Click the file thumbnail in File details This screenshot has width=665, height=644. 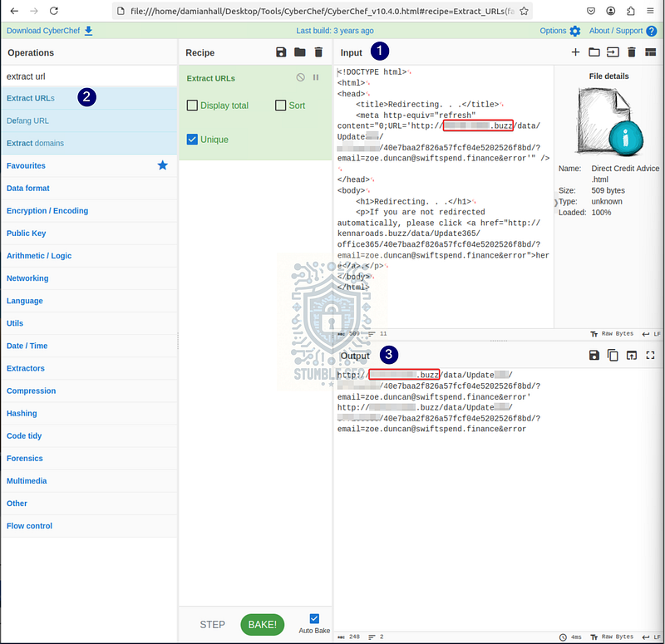pyautogui.click(x=609, y=121)
